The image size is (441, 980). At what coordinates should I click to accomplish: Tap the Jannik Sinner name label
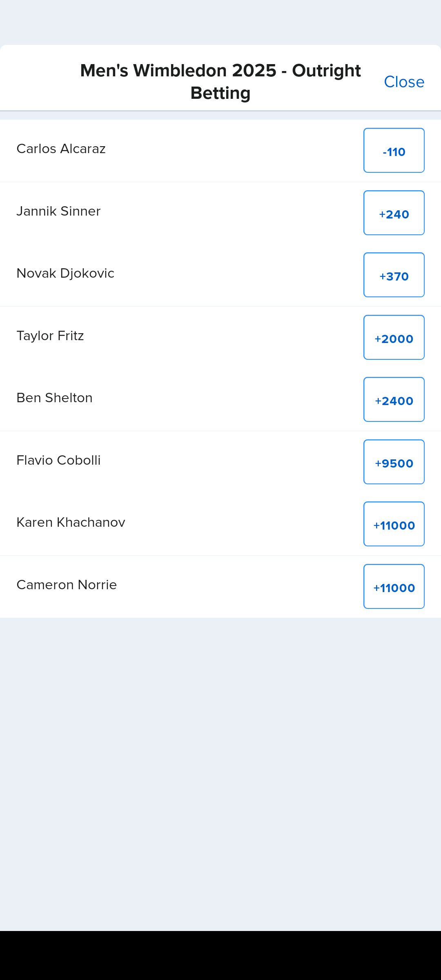(58, 212)
